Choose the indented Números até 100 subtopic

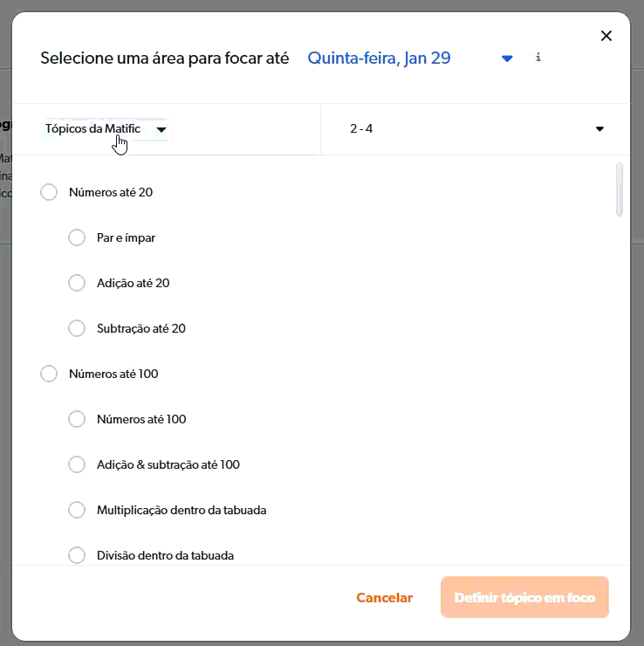coord(77,419)
